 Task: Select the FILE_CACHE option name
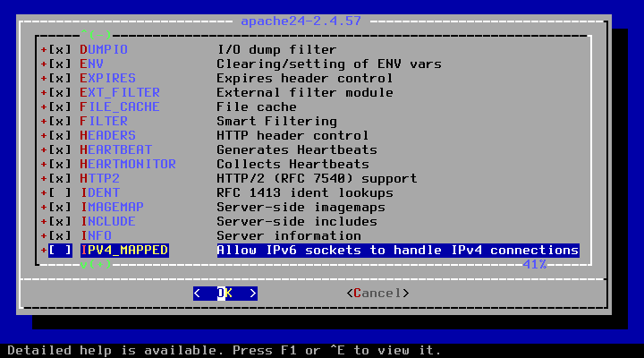coord(120,107)
